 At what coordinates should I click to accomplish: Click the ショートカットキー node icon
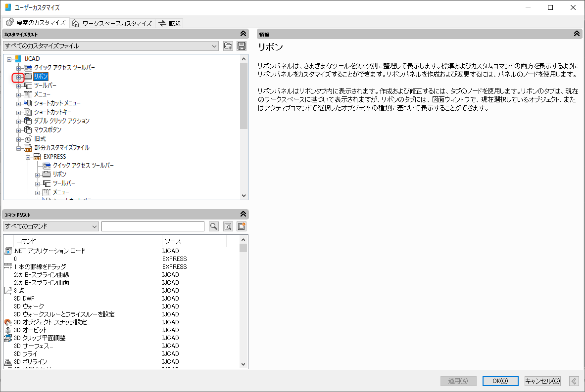tap(28, 112)
